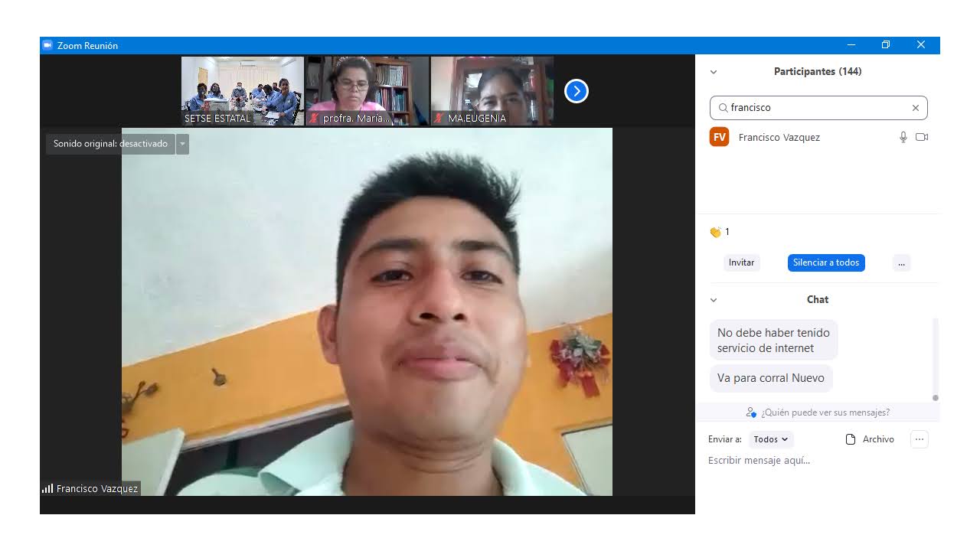Image resolution: width=980 pixels, height=551 pixels.
Task: Click the search magnifier icon in participants
Action: tap(723, 108)
